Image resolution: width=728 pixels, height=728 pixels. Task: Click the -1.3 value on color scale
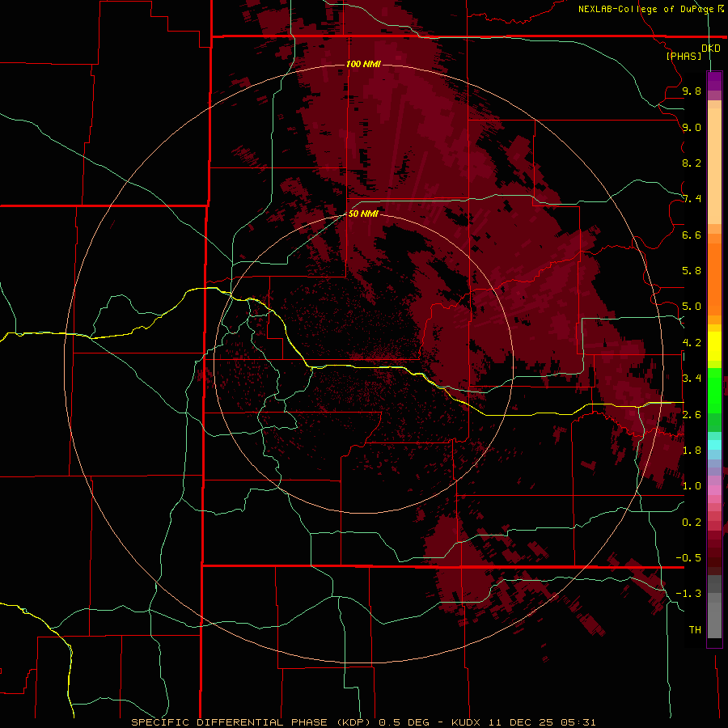(688, 594)
